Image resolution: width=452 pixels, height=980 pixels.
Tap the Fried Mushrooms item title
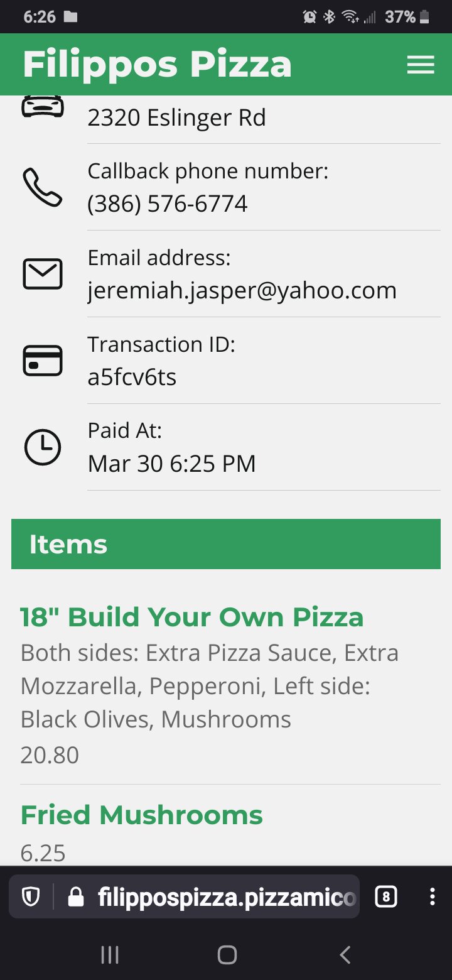point(141,815)
